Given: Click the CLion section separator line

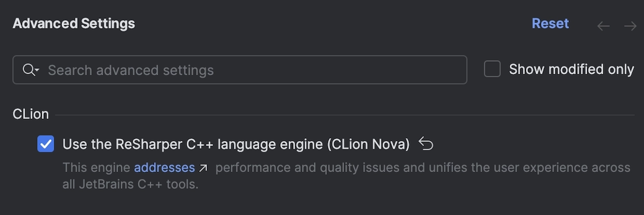Looking at the screenshot, I should pos(343,114).
